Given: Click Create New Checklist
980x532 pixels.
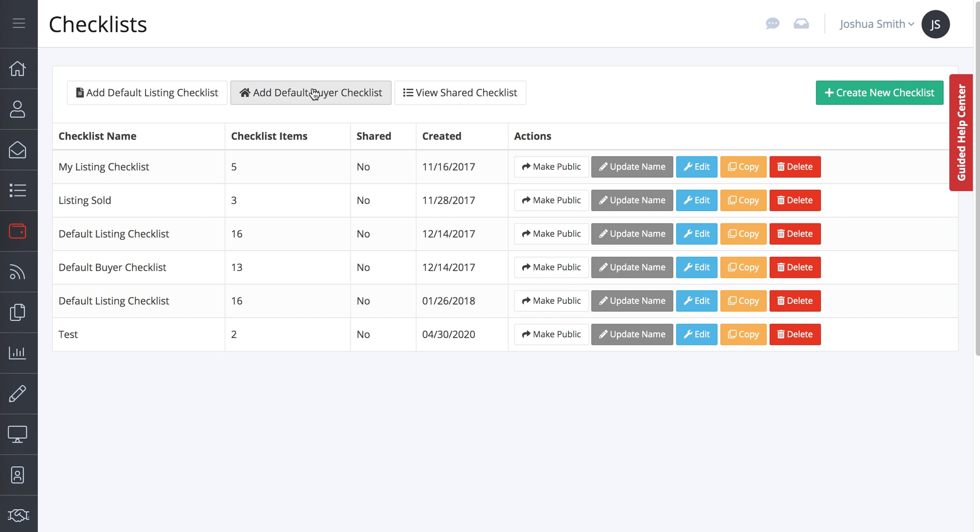Looking at the screenshot, I should (880, 93).
